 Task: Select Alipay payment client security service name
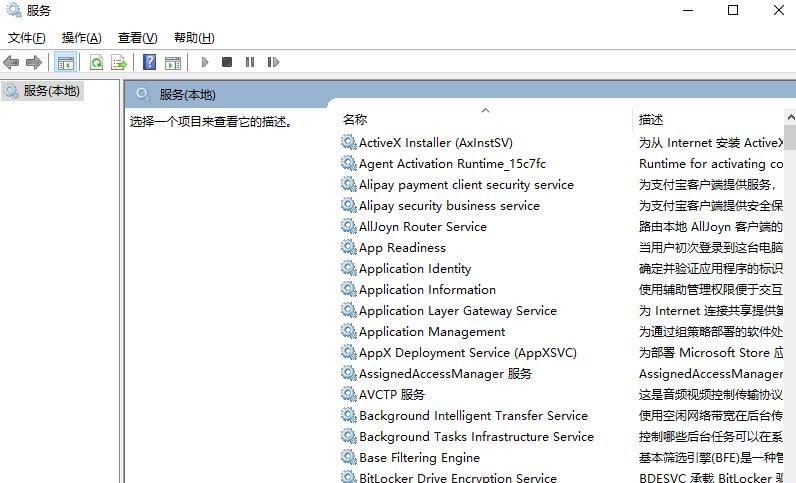pos(466,185)
